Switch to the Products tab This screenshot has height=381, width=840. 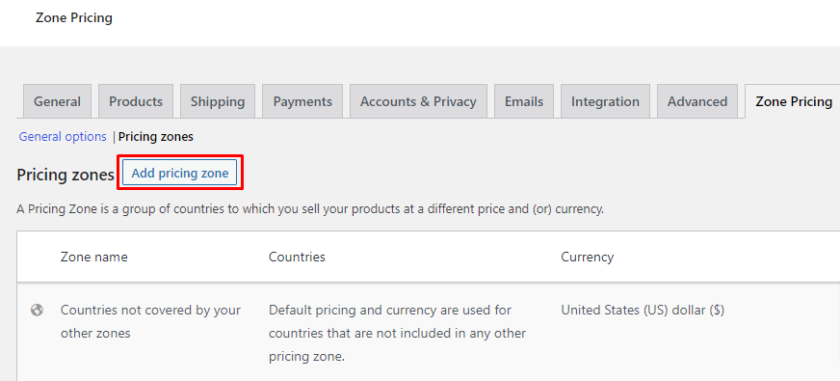(x=136, y=101)
